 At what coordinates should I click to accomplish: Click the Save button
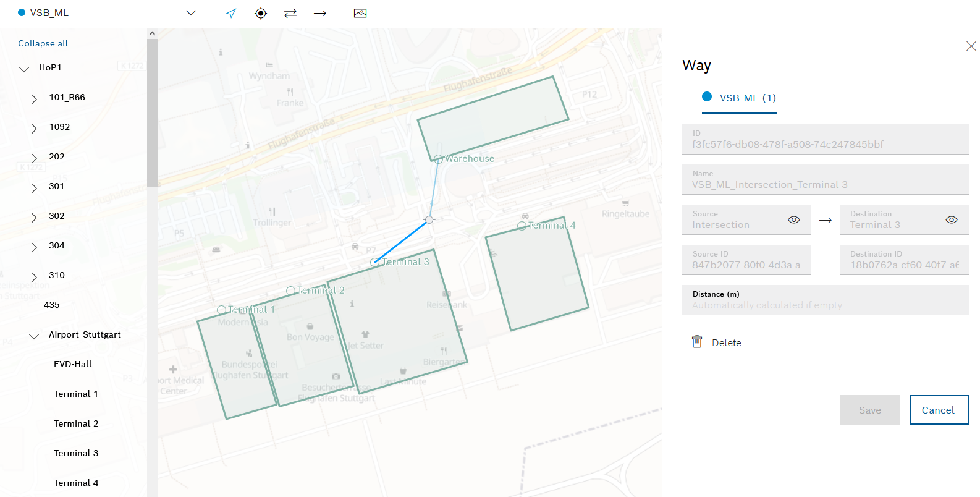click(x=870, y=410)
